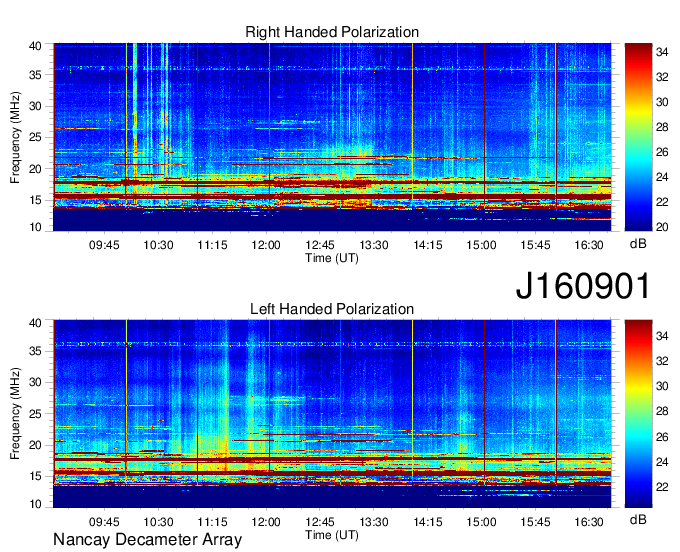Click "Frequency (MHz)" label of Left Handed plot
The width and height of the screenshot is (680, 552).
(x=15, y=414)
